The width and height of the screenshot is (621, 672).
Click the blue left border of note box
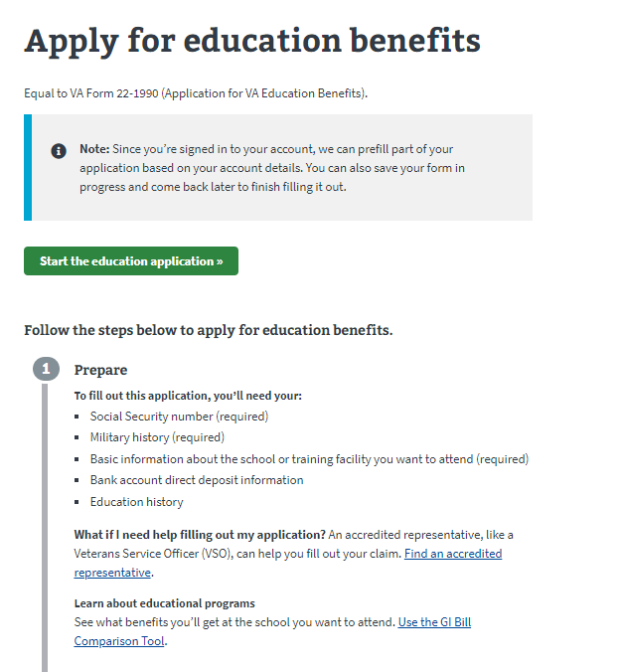[x=28, y=168]
